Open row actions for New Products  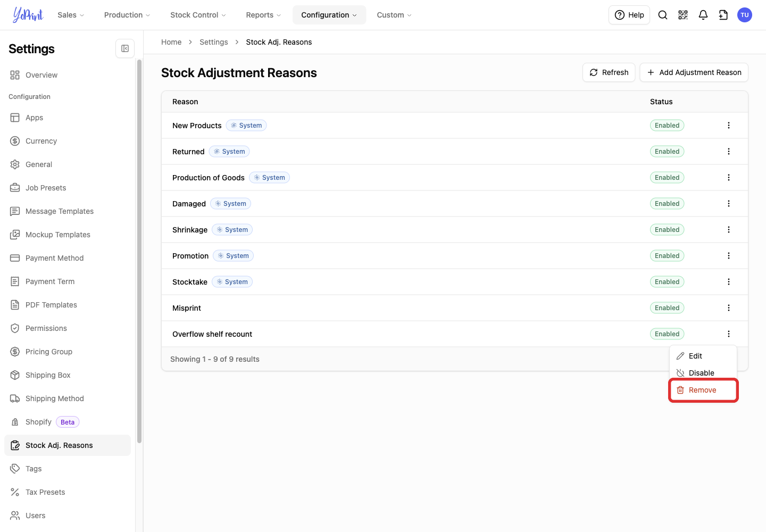[x=729, y=126]
